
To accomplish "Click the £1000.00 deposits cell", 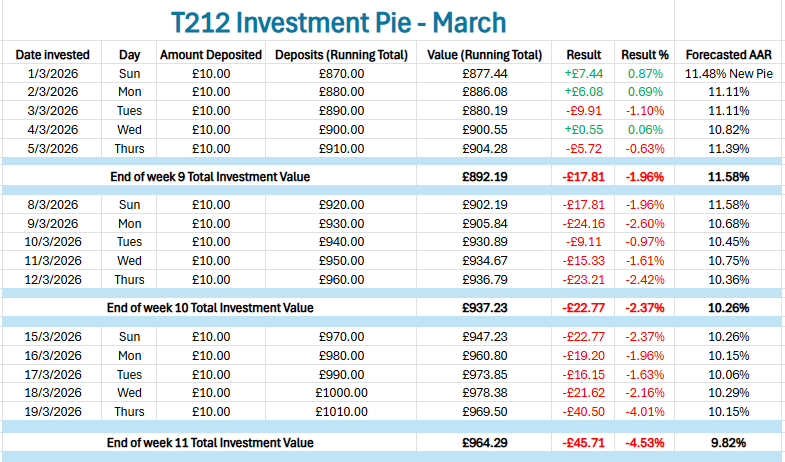I will (x=341, y=393).
